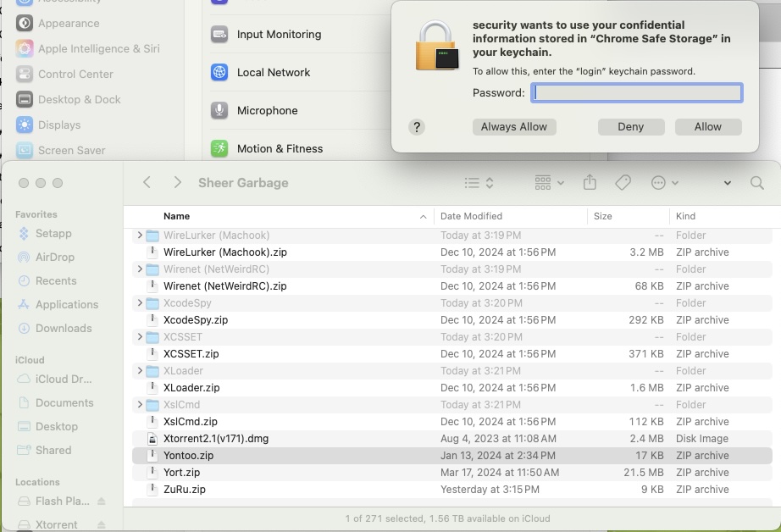The width and height of the screenshot is (781, 532).
Task: Open the list view options dropdown
Action: click(x=479, y=183)
